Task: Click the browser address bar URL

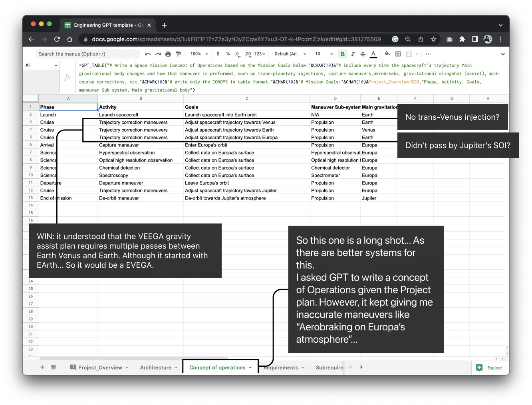Action: [236, 39]
